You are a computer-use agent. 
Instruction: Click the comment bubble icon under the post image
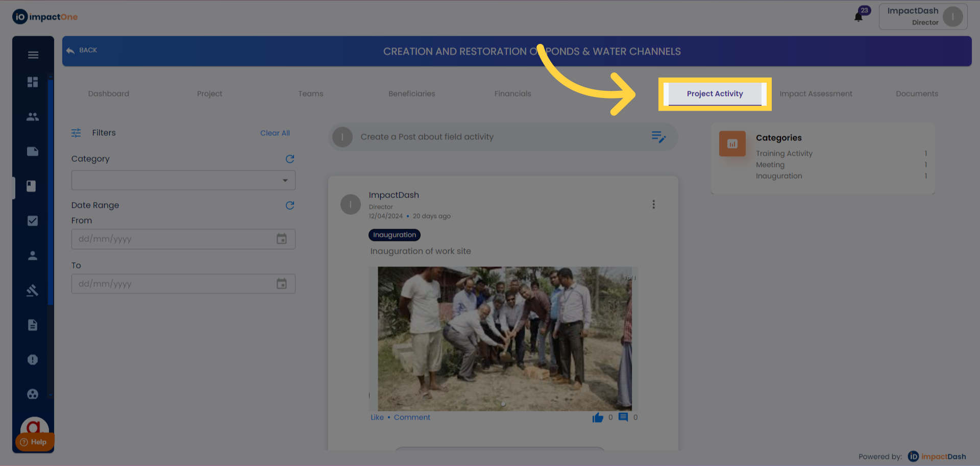(x=623, y=418)
